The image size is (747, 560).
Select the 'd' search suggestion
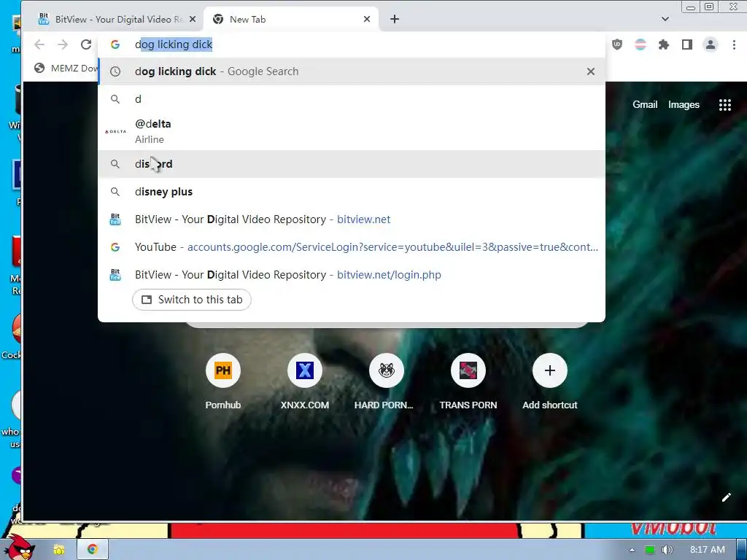coord(352,99)
